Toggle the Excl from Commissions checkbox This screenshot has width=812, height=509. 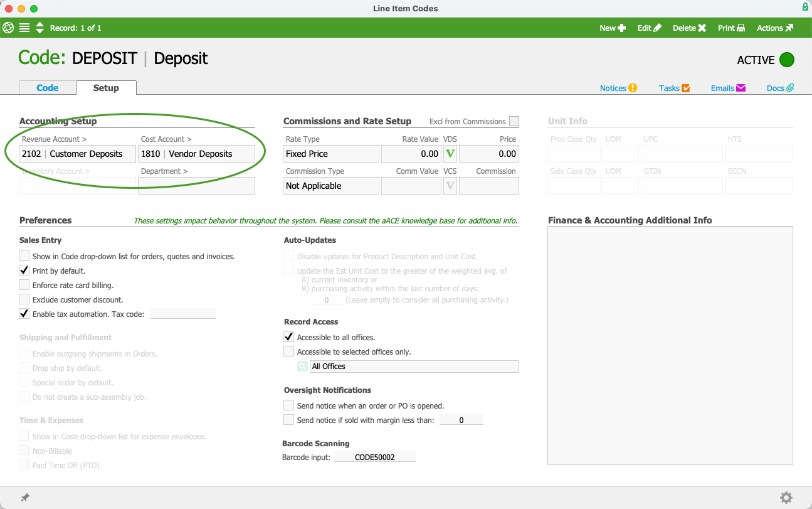pyautogui.click(x=514, y=121)
